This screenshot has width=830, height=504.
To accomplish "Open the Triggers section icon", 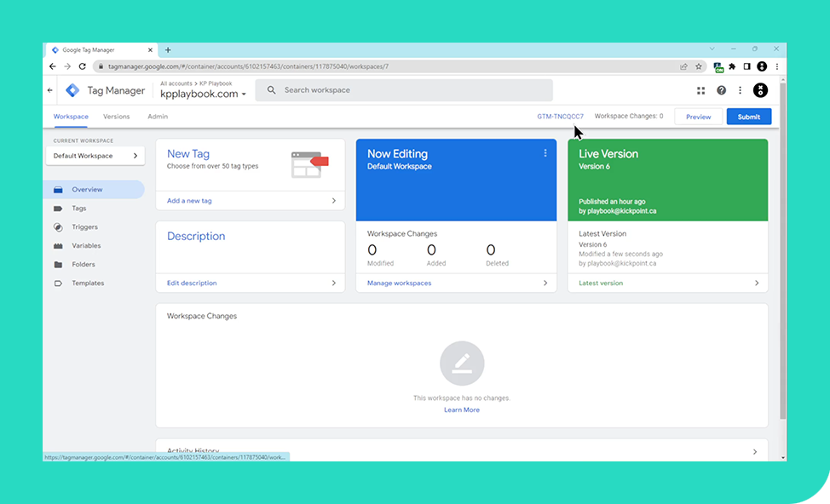I will (x=57, y=226).
